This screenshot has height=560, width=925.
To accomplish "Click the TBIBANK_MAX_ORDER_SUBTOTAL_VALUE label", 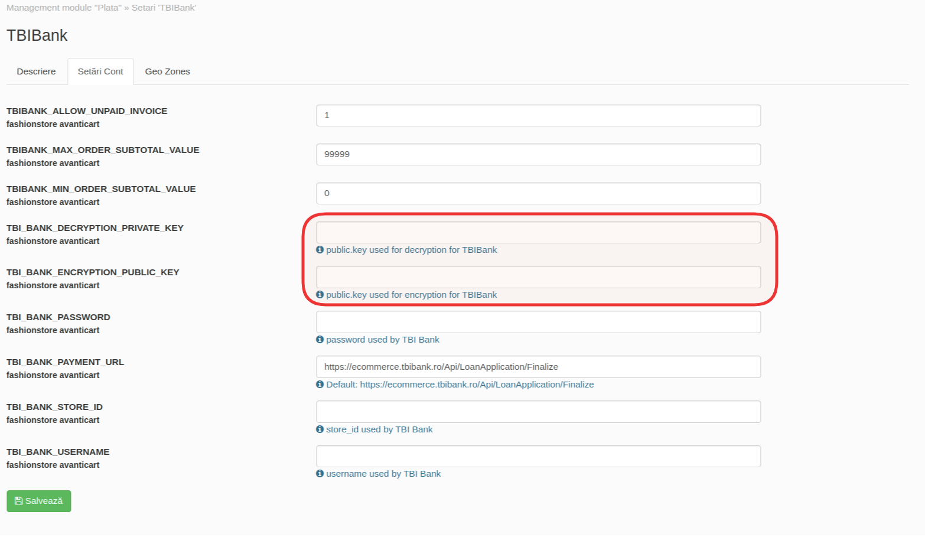I will click(103, 150).
